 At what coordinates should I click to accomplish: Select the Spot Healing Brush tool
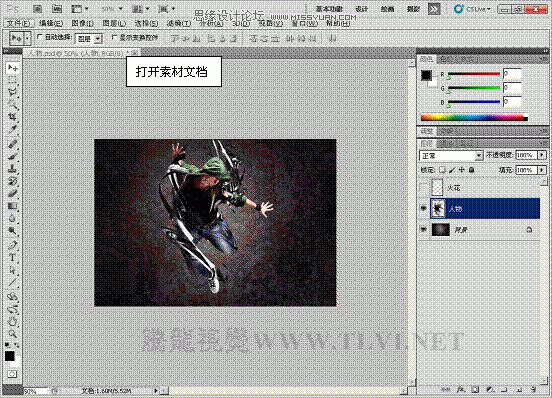point(13,144)
